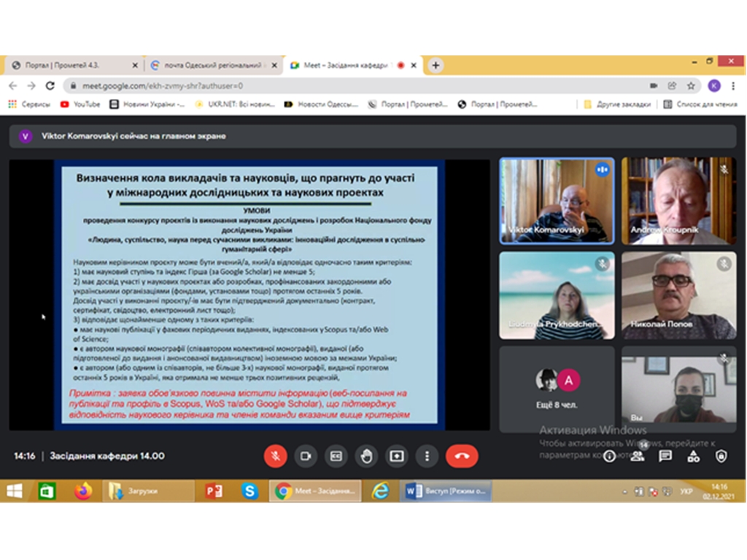Open Skype from taskbar
Image resolution: width=747 pixels, height=560 pixels.
click(x=249, y=491)
